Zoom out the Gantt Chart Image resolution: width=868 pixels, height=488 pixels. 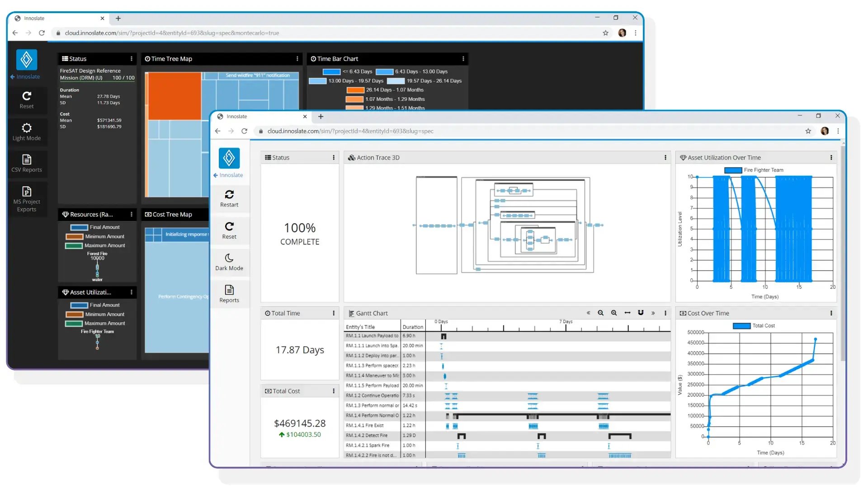(x=600, y=313)
